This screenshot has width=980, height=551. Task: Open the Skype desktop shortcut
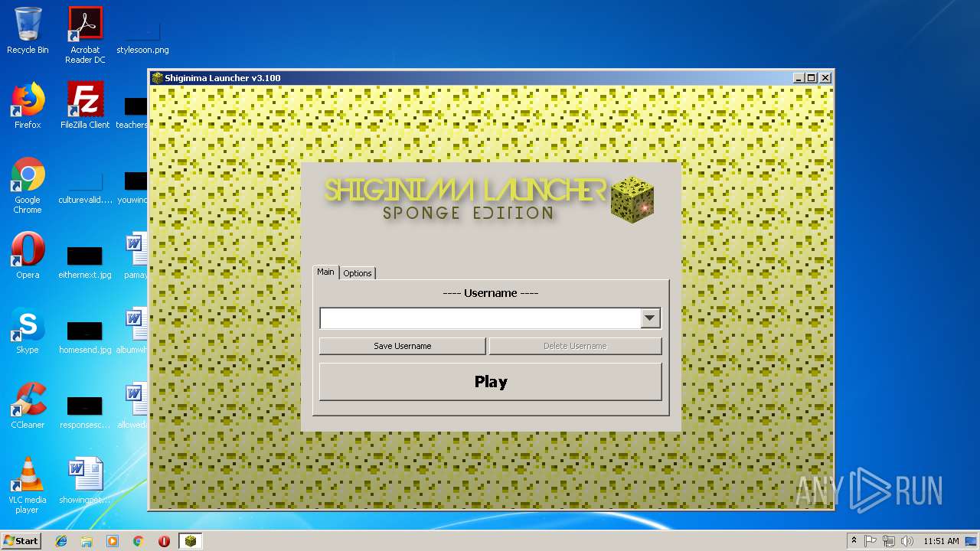tap(28, 331)
